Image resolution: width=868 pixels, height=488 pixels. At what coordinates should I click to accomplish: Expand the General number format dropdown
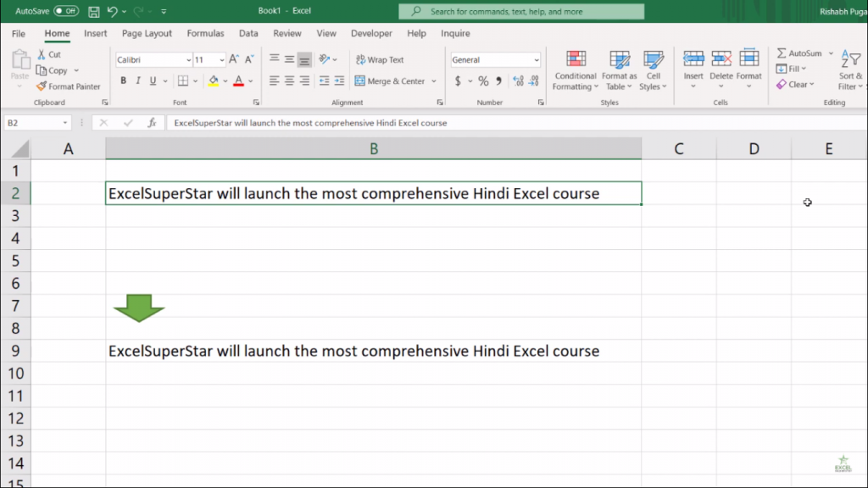click(537, 60)
